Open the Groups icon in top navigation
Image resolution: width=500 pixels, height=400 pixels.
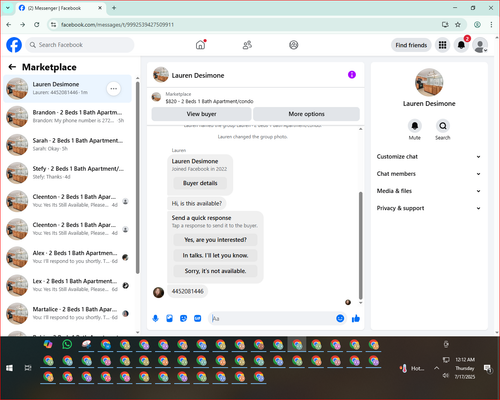pos(294,45)
